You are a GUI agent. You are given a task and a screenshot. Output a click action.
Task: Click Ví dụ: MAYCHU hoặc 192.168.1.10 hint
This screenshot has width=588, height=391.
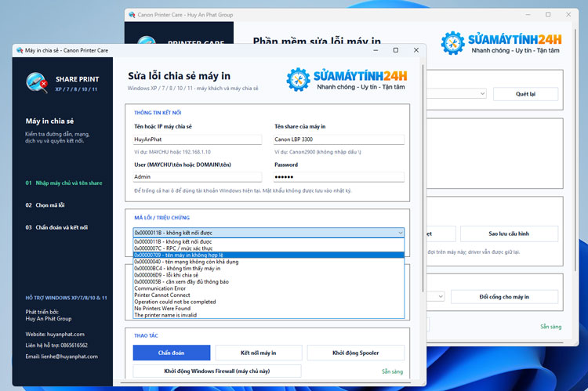click(x=172, y=152)
